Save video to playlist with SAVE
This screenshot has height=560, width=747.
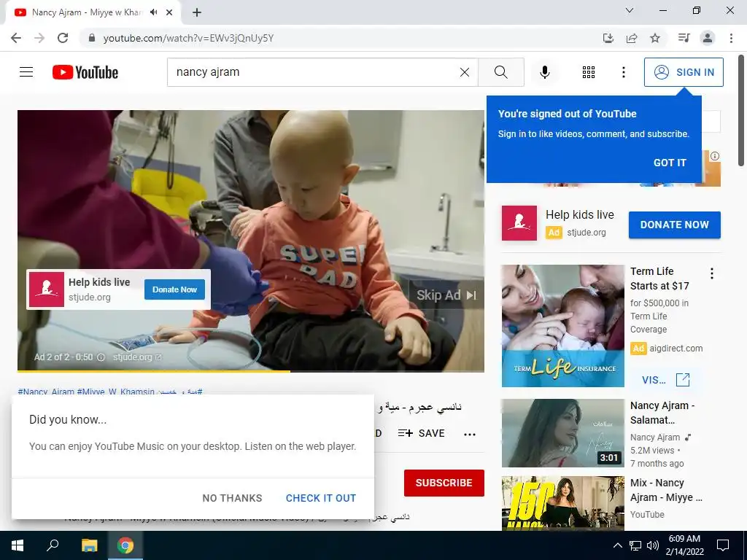click(421, 433)
